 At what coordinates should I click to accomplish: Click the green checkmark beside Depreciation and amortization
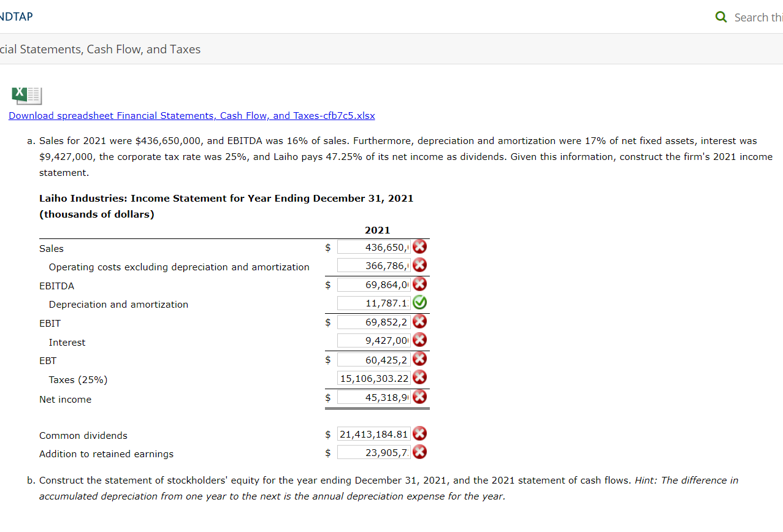[419, 302]
